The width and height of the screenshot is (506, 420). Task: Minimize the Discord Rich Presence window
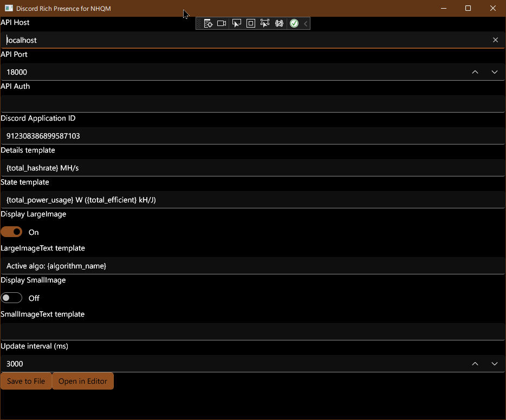click(444, 8)
